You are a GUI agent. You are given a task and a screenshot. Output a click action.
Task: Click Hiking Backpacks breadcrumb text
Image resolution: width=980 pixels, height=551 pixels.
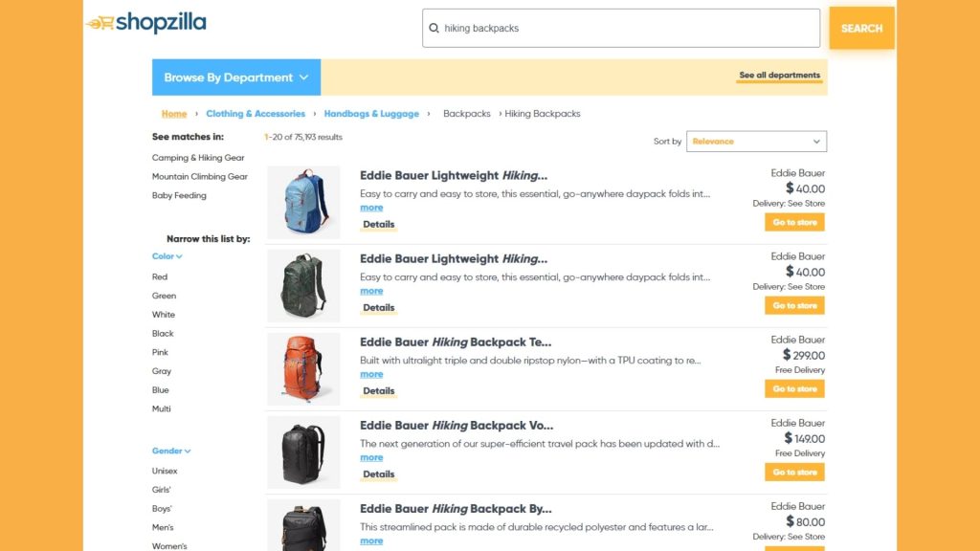coord(543,114)
